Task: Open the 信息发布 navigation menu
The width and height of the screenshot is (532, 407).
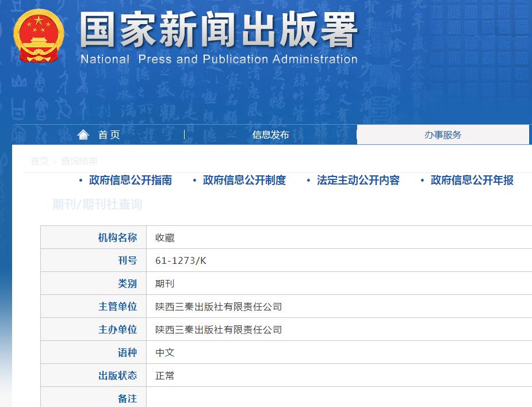Action: coord(270,135)
